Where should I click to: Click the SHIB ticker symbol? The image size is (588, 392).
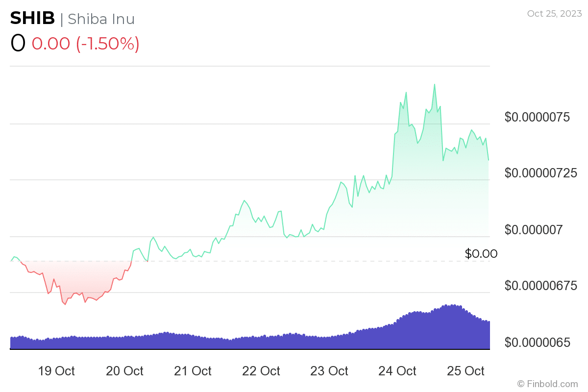(x=32, y=19)
